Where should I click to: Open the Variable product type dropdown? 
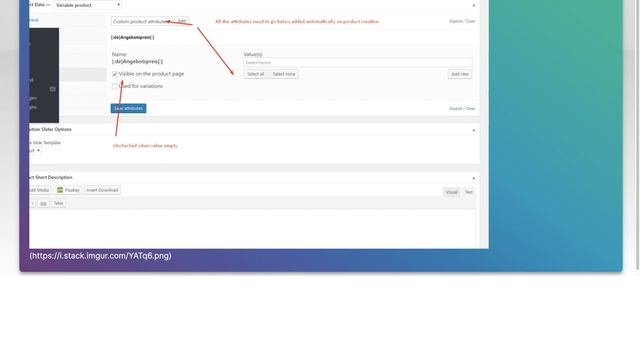click(x=88, y=5)
